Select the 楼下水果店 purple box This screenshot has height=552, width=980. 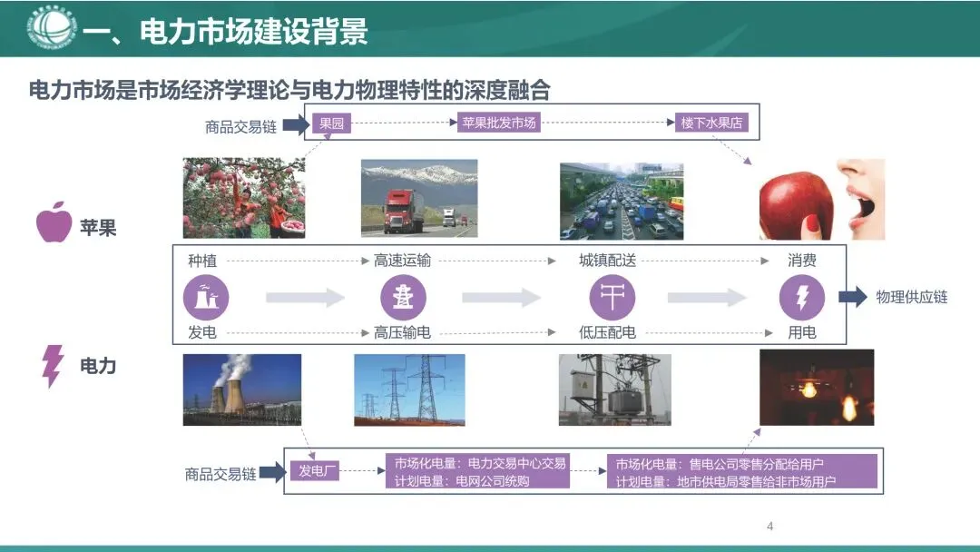coord(711,123)
